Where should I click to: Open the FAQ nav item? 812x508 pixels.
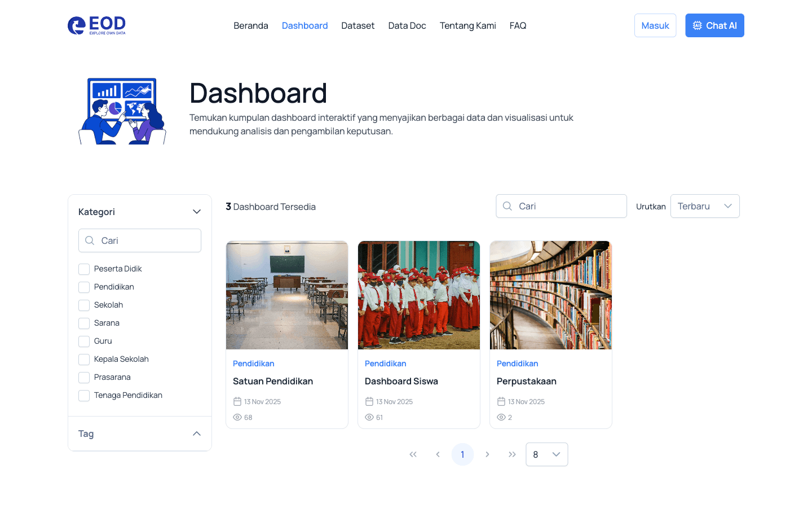518,25
